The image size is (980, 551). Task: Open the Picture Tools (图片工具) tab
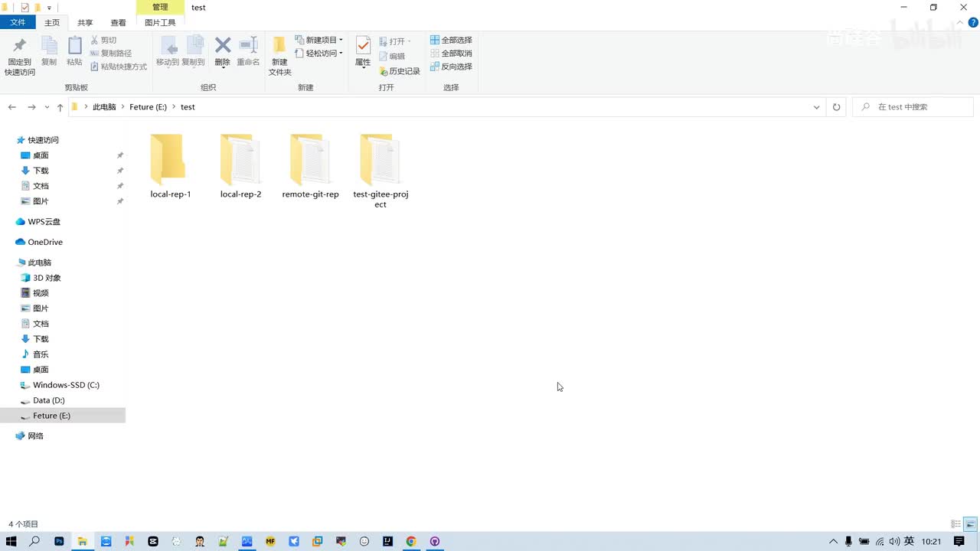[160, 23]
